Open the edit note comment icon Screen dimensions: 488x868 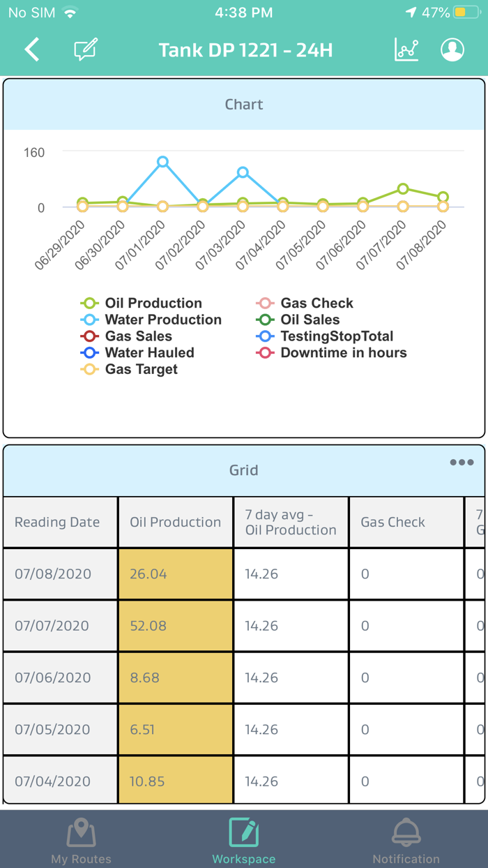click(85, 50)
